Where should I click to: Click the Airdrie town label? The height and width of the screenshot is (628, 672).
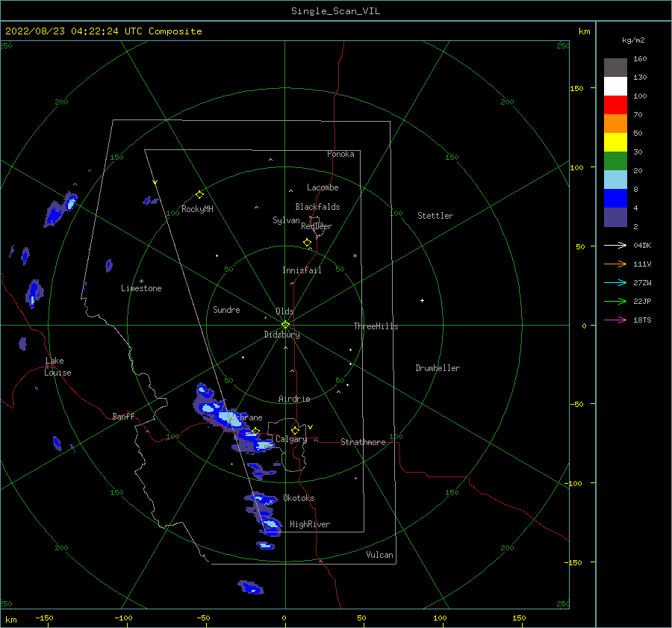294,399
